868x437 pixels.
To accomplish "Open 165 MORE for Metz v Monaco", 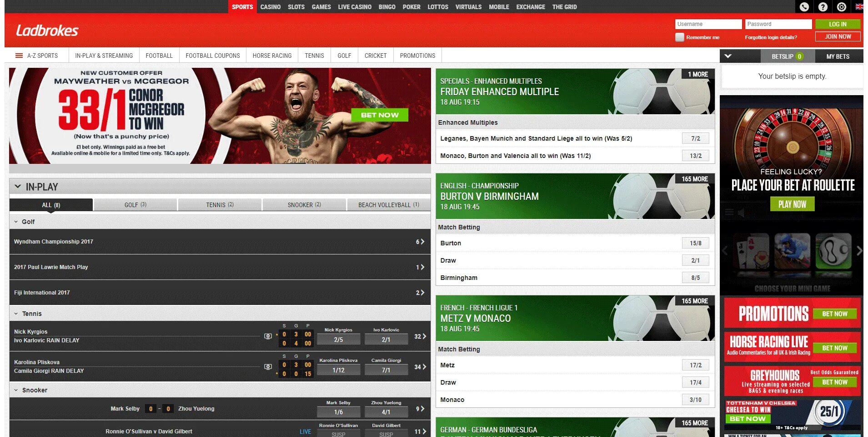I will coord(695,301).
